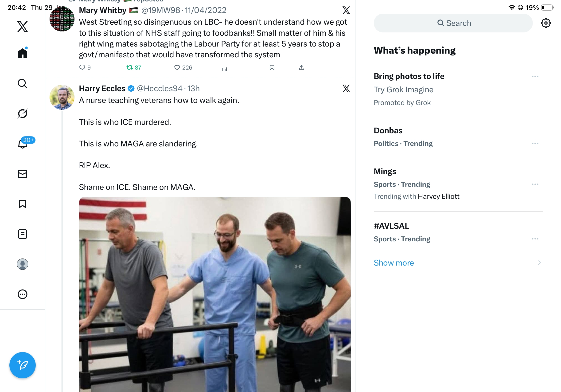Open Direct Messages envelope
Viewport: 561px width, 392px height.
(x=23, y=174)
